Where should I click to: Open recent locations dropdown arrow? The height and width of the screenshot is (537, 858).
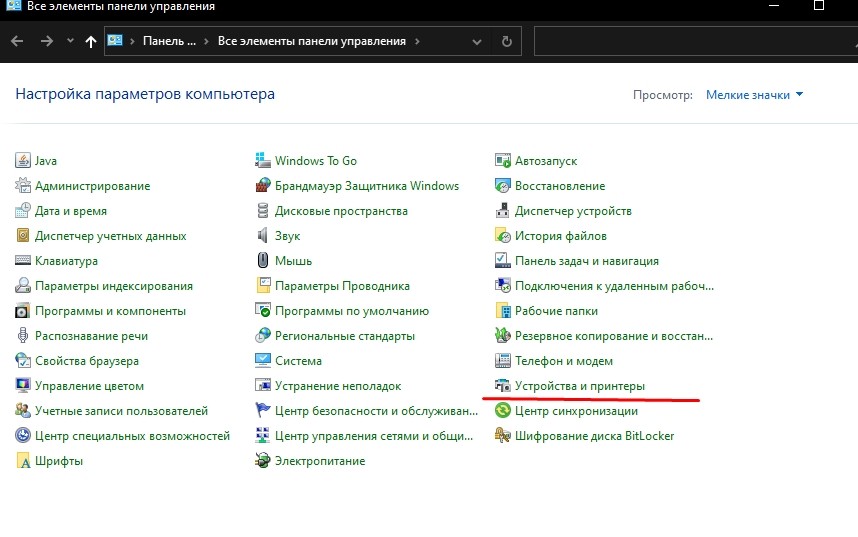pyautogui.click(x=70, y=41)
